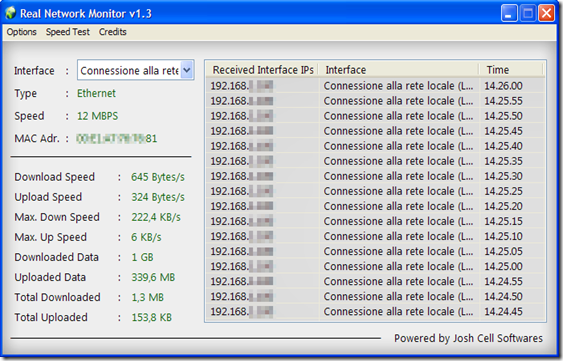Select the row with time 14.25.05

375,251
